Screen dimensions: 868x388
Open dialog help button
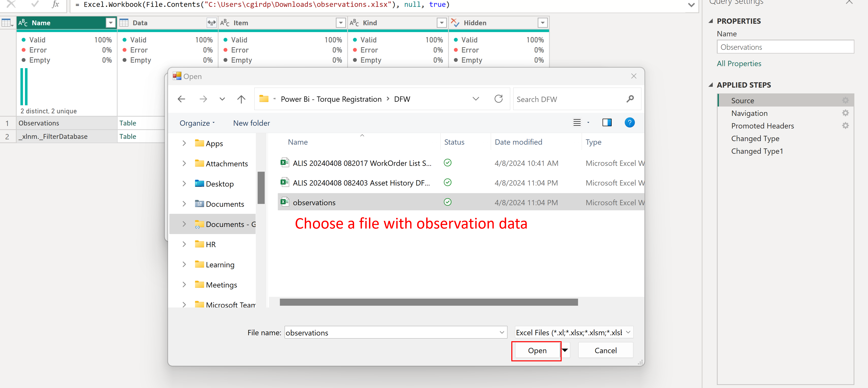click(x=629, y=122)
